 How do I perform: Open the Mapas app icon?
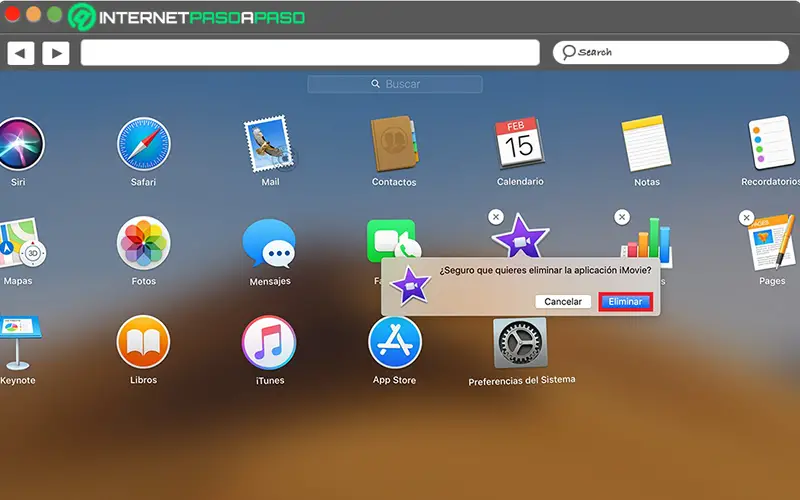coord(21,243)
